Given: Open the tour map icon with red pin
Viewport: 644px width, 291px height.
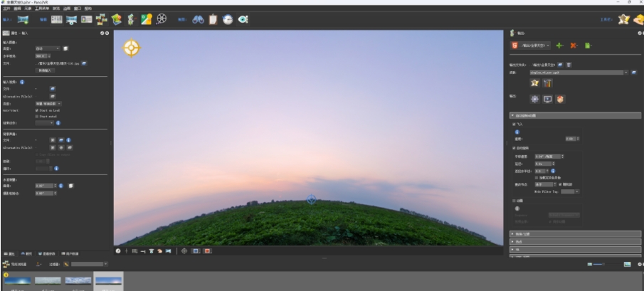Looking at the screenshot, I should point(116,19).
